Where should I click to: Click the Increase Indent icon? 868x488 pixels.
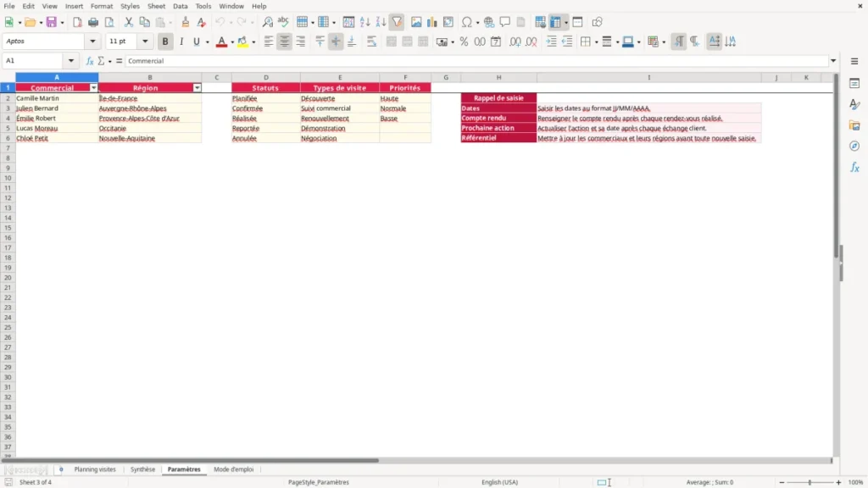pos(551,42)
